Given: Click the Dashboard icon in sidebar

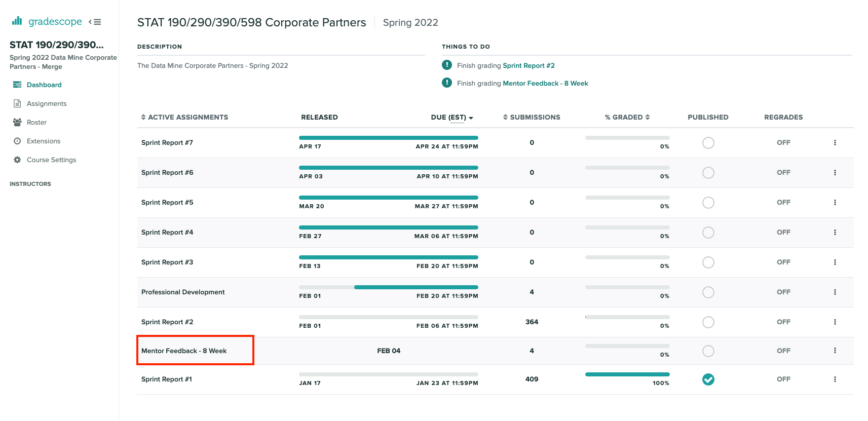Looking at the screenshot, I should tap(17, 85).
